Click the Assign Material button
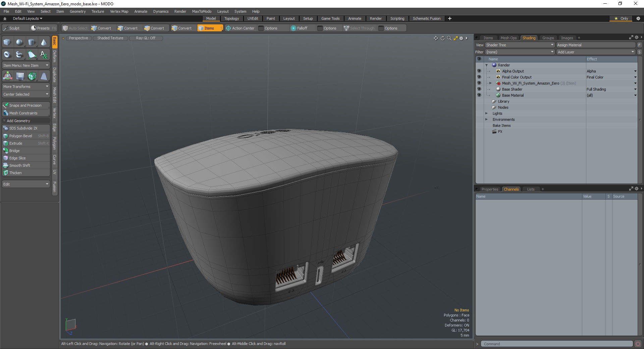Viewport: 644px width, 349px height. pyautogui.click(x=596, y=45)
